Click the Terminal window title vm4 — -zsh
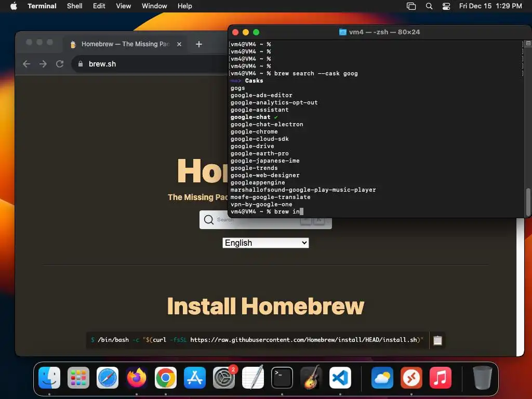The width and height of the screenshot is (532, 399). click(x=384, y=32)
